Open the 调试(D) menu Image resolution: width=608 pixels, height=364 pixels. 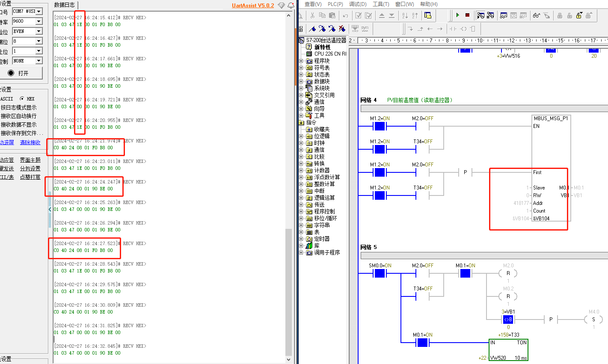pos(358,4)
